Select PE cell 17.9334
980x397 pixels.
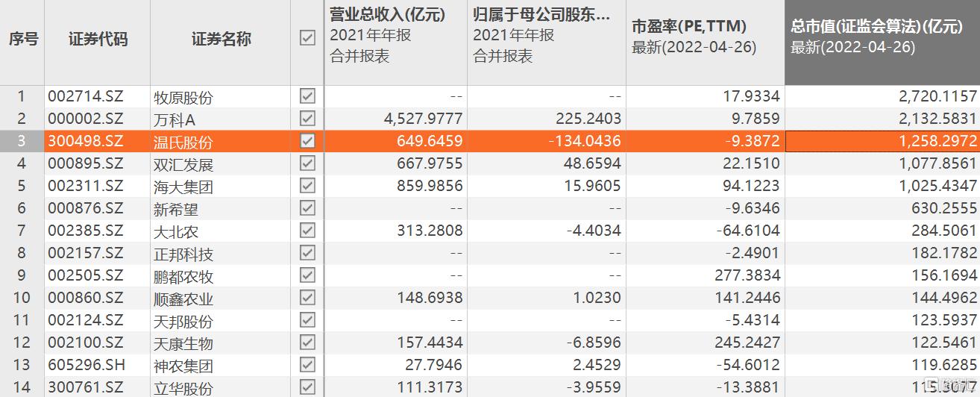click(752, 96)
